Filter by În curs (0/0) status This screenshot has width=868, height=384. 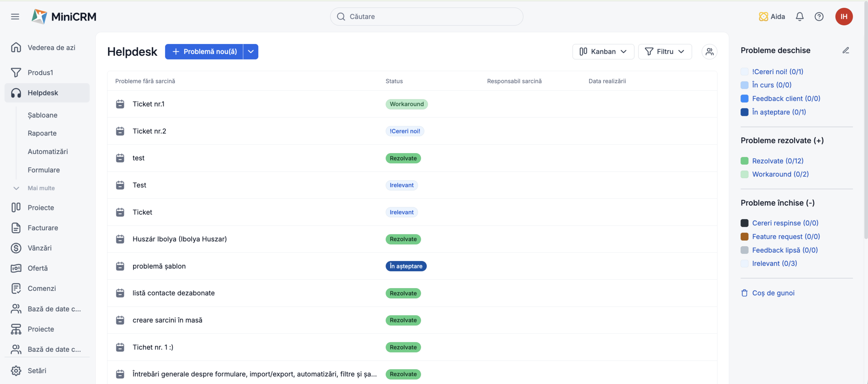tap(772, 85)
